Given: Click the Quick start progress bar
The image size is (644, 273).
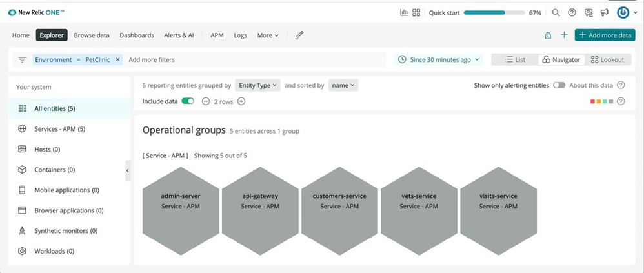Looking at the screenshot, I should (493, 13).
